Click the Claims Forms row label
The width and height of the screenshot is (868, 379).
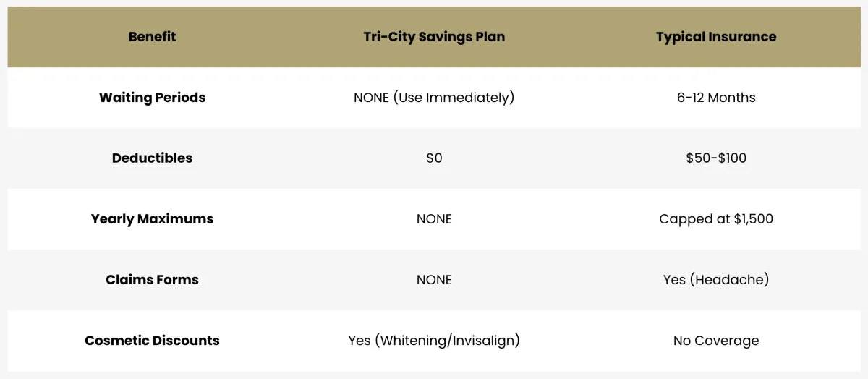point(152,280)
